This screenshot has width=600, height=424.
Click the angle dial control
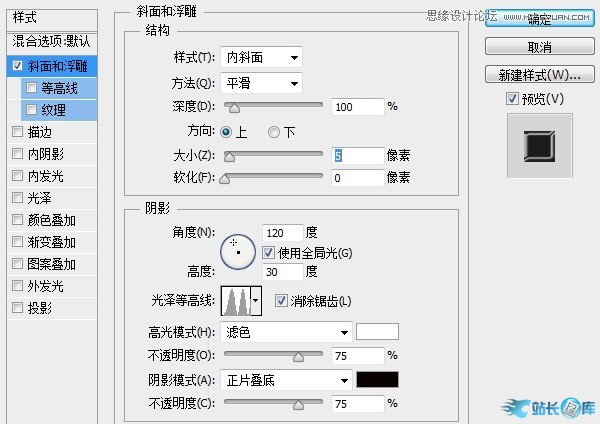[237, 250]
